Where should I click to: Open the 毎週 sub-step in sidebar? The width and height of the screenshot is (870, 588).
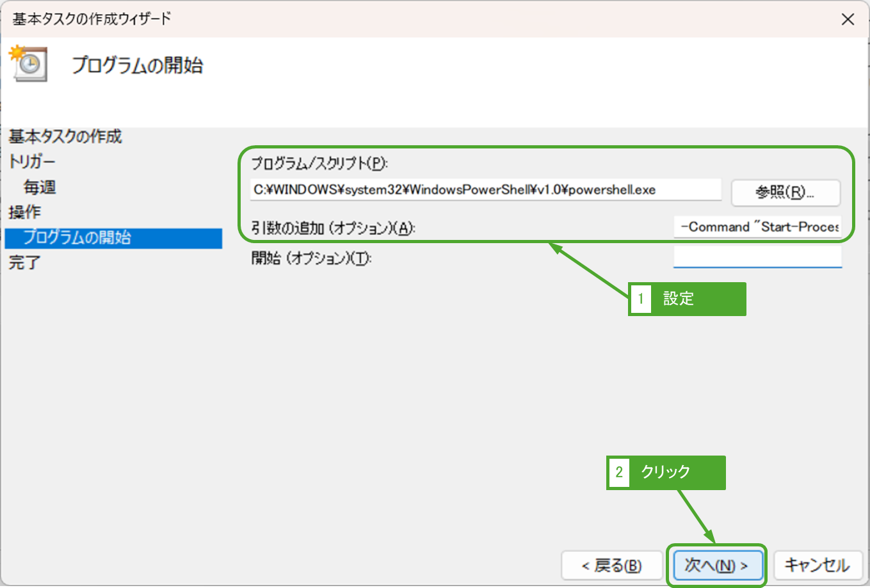tap(40, 187)
